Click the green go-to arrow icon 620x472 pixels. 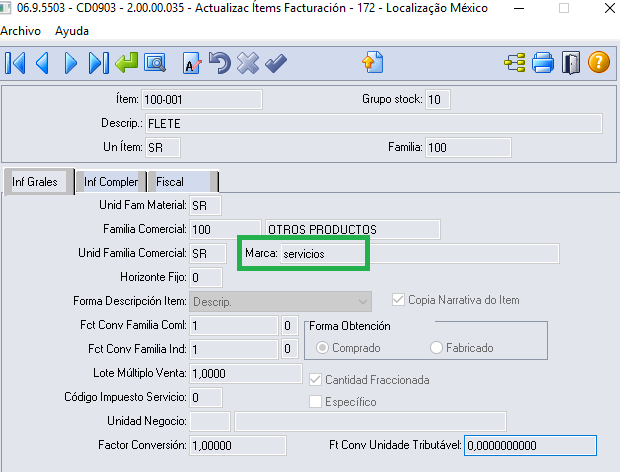[127, 63]
